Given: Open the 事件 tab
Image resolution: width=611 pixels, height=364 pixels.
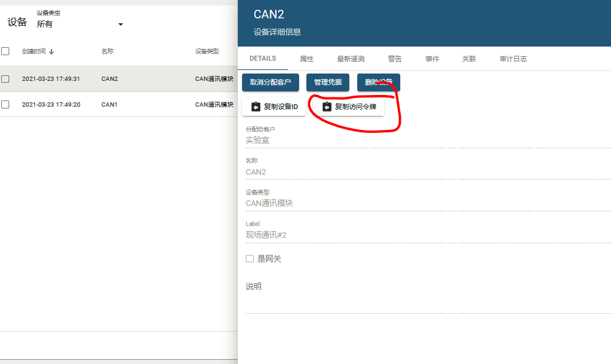Looking at the screenshot, I should [432, 59].
